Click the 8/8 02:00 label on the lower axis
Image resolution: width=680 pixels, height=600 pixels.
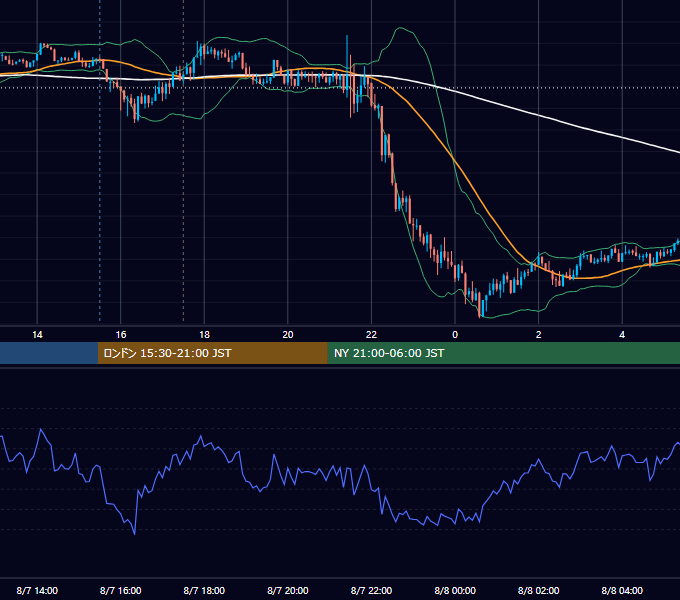[539, 591]
